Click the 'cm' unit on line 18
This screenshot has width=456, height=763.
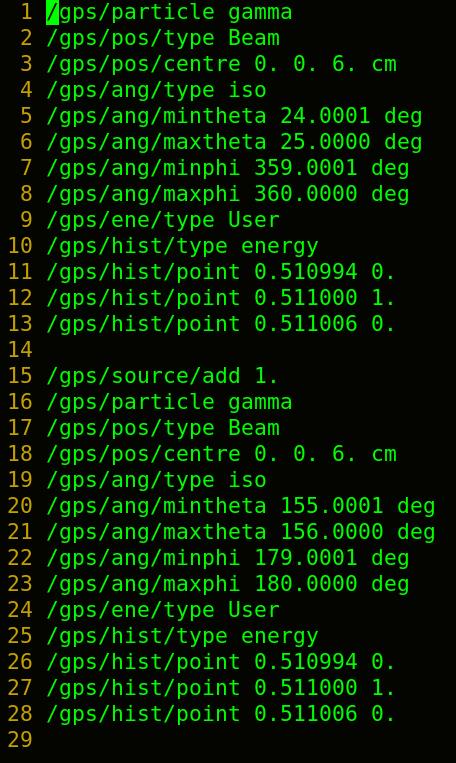(383, 454)
